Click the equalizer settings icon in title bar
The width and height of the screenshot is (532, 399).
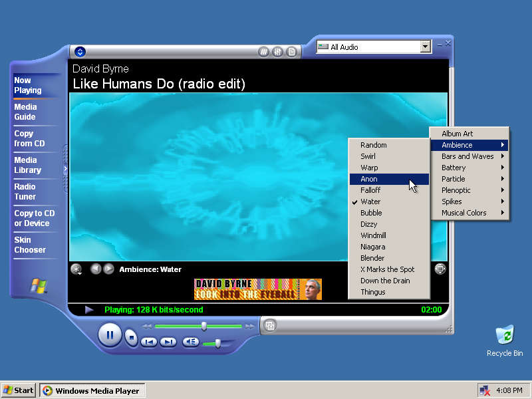(x=278, y=52)
